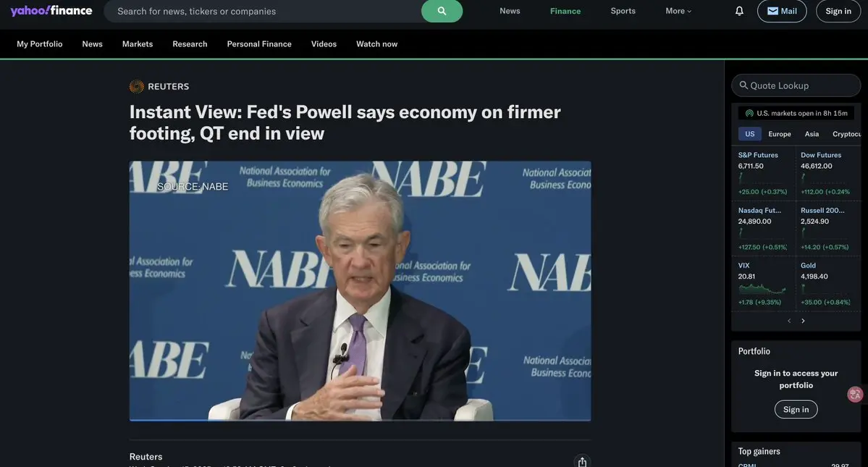Click the Yahoo Finance logo
This screenshot has width=868, height=467.
coord(51,11)
